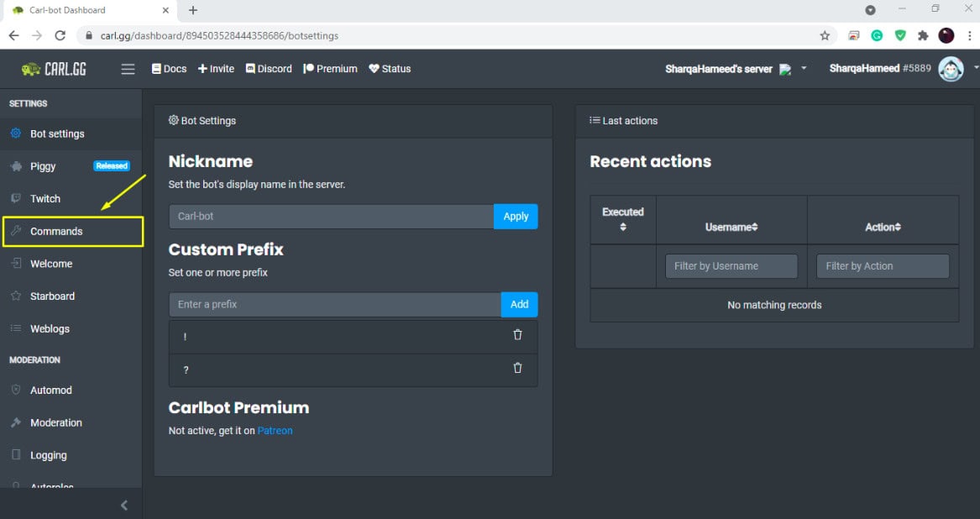Sort by the Action column
The width and height of the screenshot is (980, 519).
pyautogui.click(x=883, y=227)
